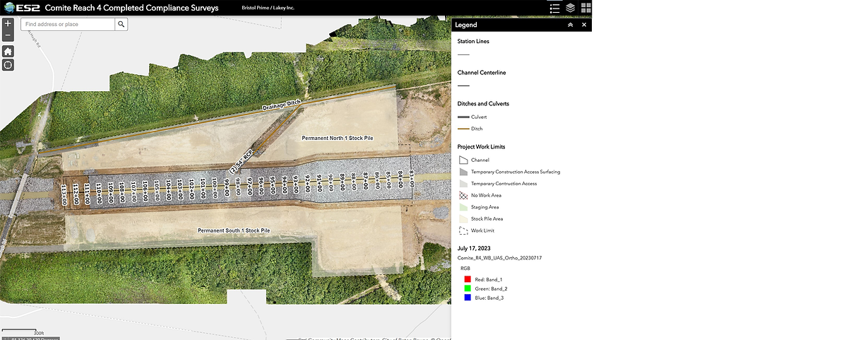
Task: Collapse the Legend panel
Action: (571, 25)
